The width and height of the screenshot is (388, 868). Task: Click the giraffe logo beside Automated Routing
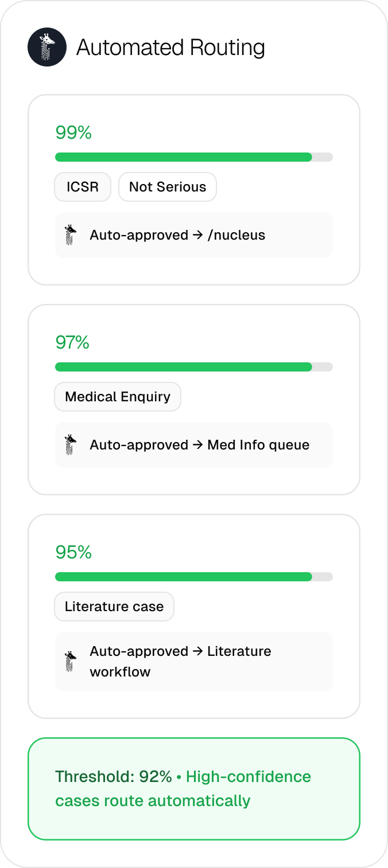pyautogui.click(x=47, y=47)
